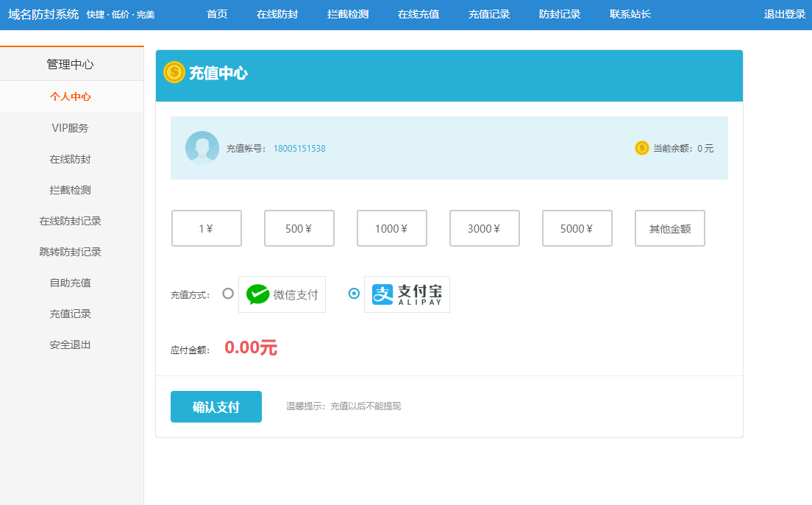Pick the 3000¥ amount option

point(485,228)
